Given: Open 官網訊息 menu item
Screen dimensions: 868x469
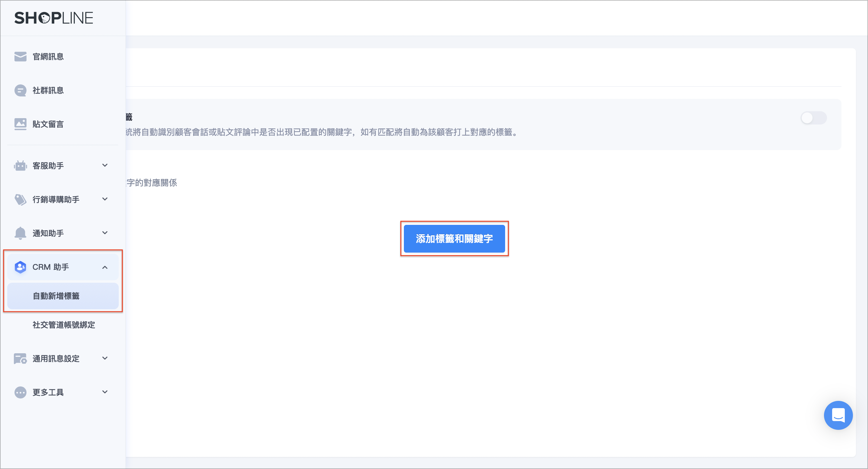Looking at the screenshot, I should click(63, 57).
